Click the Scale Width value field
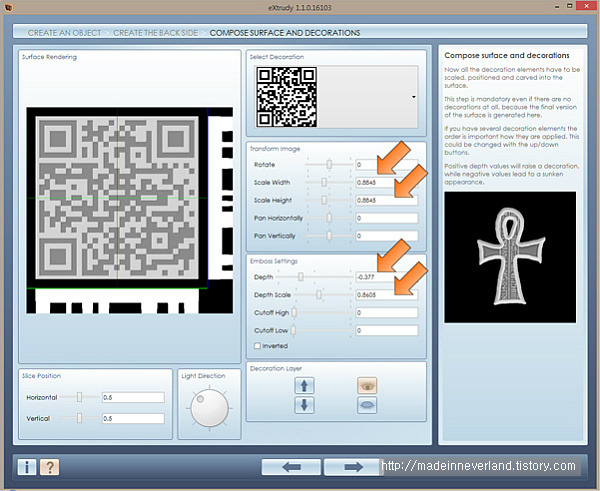 (x=386, y=182)
